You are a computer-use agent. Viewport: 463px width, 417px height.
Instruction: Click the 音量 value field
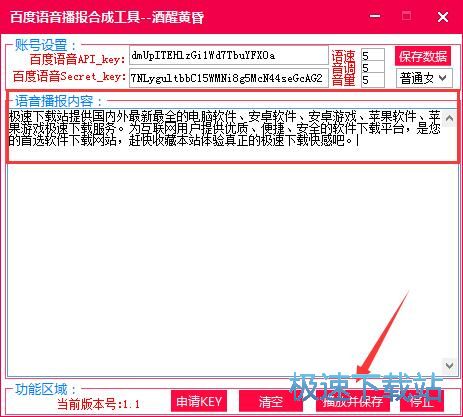pos(373,80)
